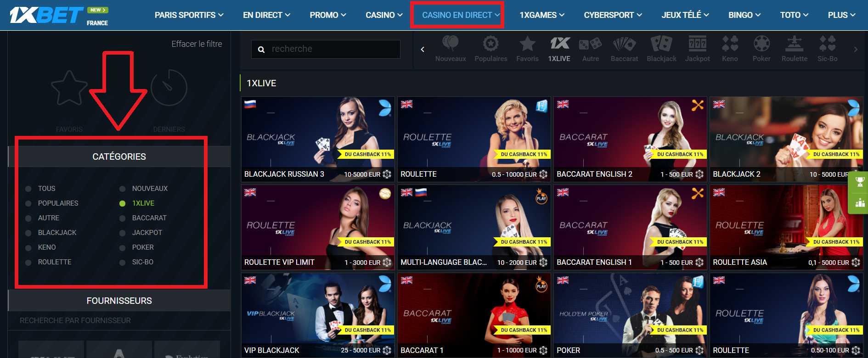The image size is (868, 358).
Task: Open the CASINO EN DIRECT menu
Action: pos(461,15)
